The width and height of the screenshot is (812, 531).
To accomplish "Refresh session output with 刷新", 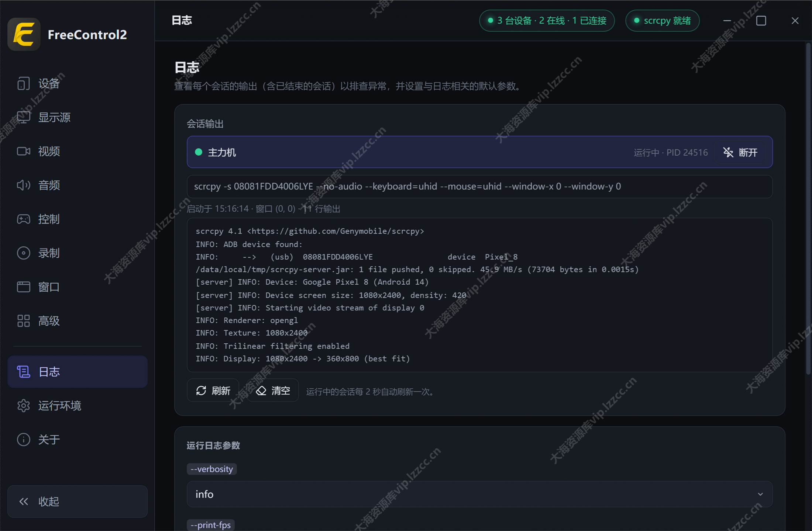I will 213,391.
